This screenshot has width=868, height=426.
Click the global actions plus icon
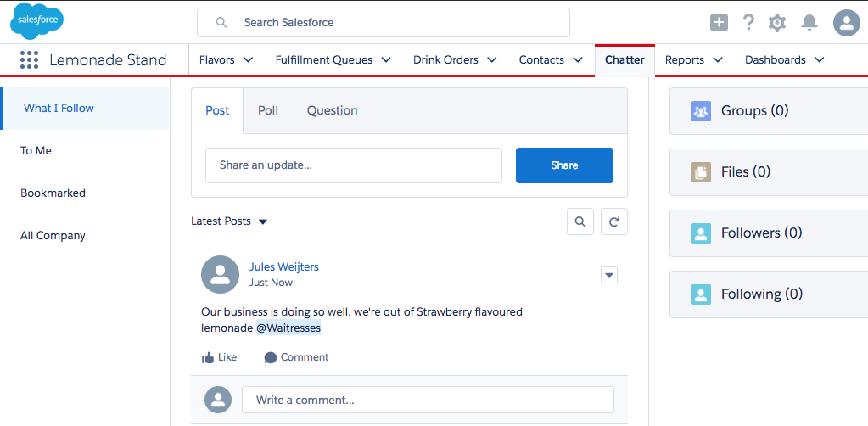pyautogui.click(x=719, y=23)
